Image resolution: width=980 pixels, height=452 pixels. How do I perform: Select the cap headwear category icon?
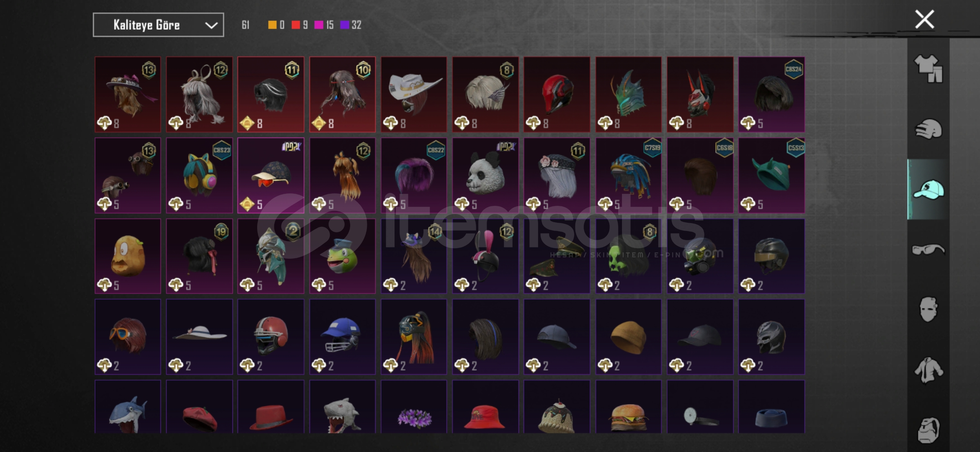click(x=928, y=190)
